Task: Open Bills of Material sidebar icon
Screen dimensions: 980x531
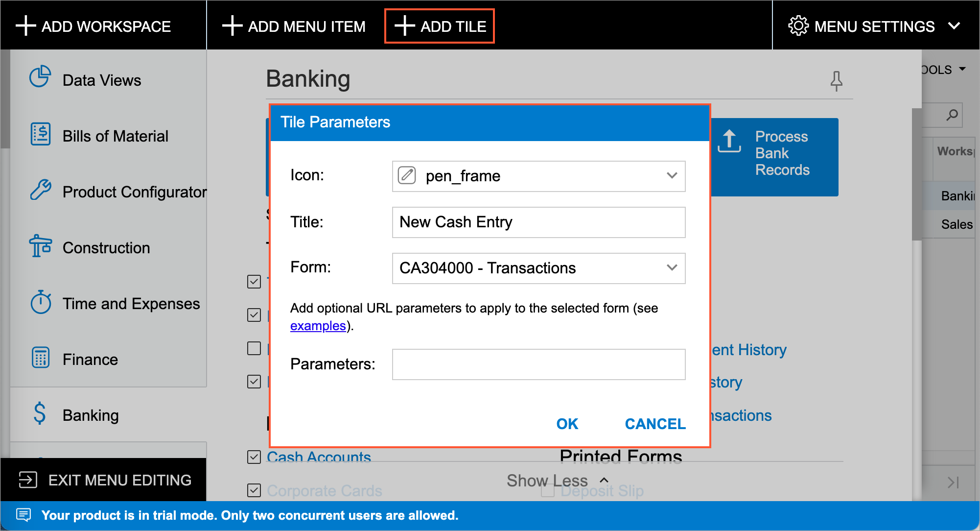Action: pos(40,134)
